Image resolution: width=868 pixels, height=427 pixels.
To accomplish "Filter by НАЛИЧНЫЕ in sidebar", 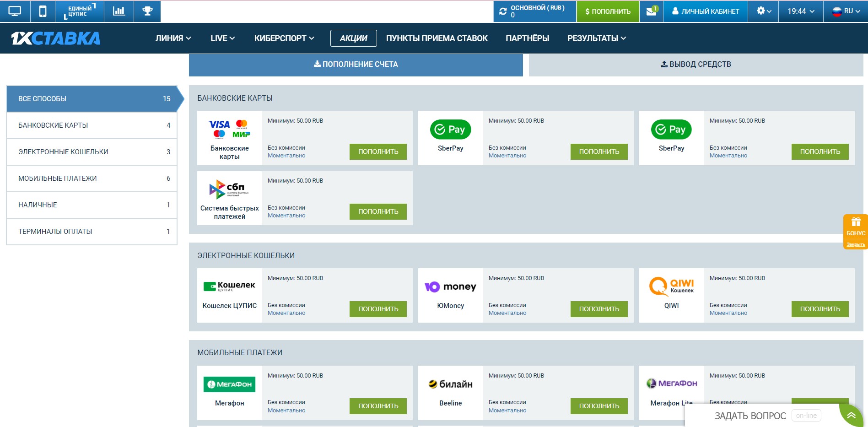I will (92, 205).
